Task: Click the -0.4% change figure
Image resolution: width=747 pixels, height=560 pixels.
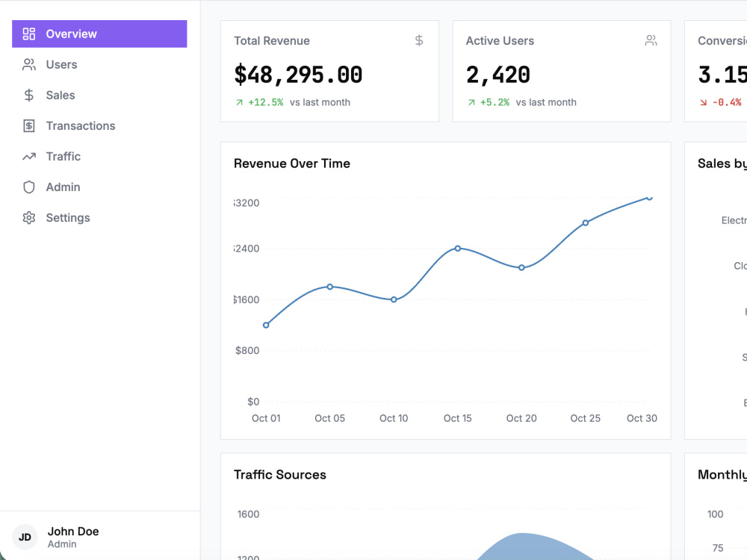Action: pyautogui.click(x=727, y=102)
